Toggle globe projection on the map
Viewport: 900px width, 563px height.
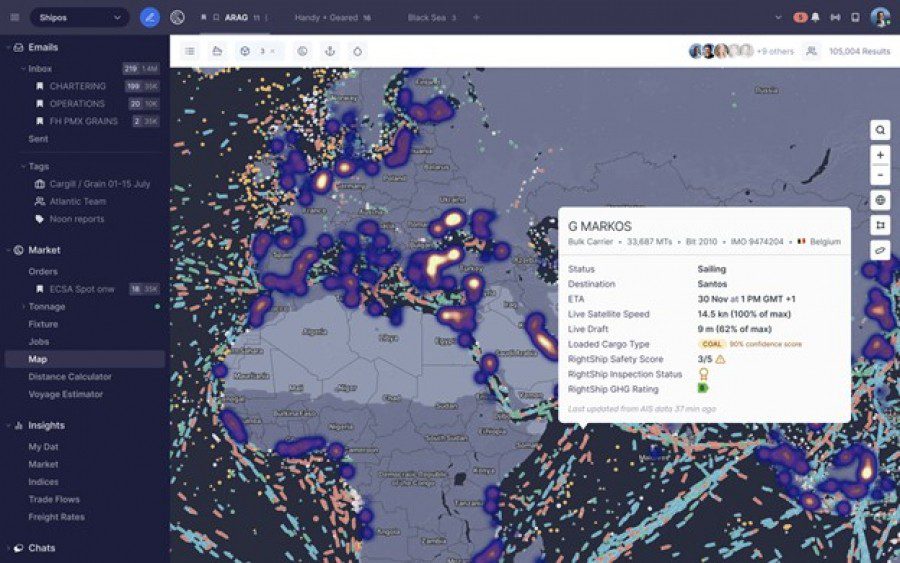tap(880, 200)
